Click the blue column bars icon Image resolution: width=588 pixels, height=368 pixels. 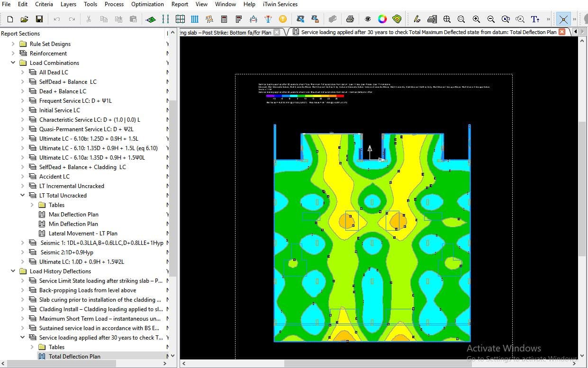coord(195,19)
